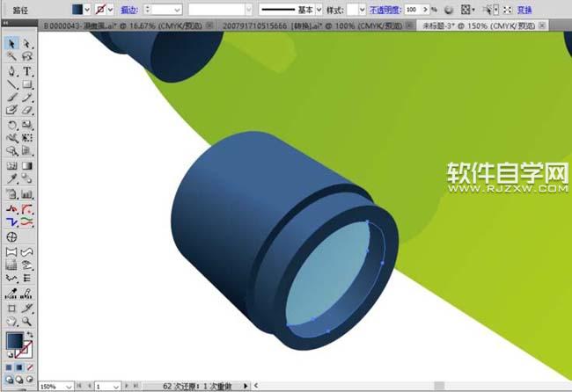Set paint mode to Gradient

pyautogui.click(x=19, y=367)
